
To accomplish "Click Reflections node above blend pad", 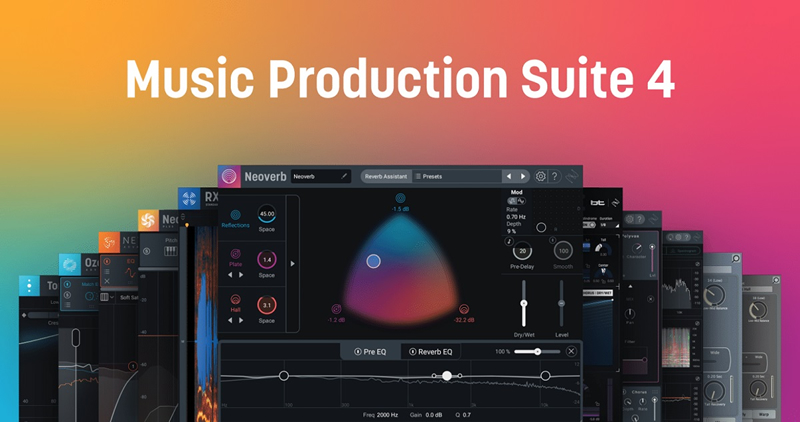I will pyautogui.click(x=401, y=198).
